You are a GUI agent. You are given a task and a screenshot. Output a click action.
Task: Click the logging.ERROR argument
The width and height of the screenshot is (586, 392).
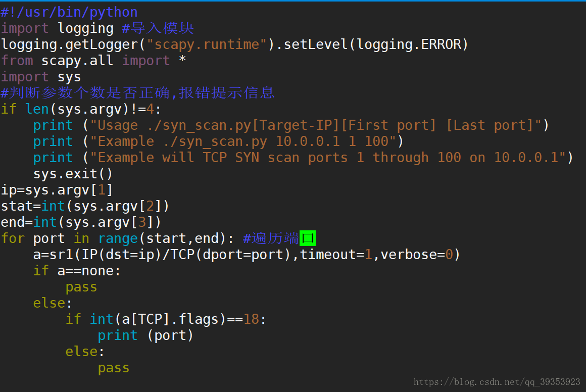[409, 44]
